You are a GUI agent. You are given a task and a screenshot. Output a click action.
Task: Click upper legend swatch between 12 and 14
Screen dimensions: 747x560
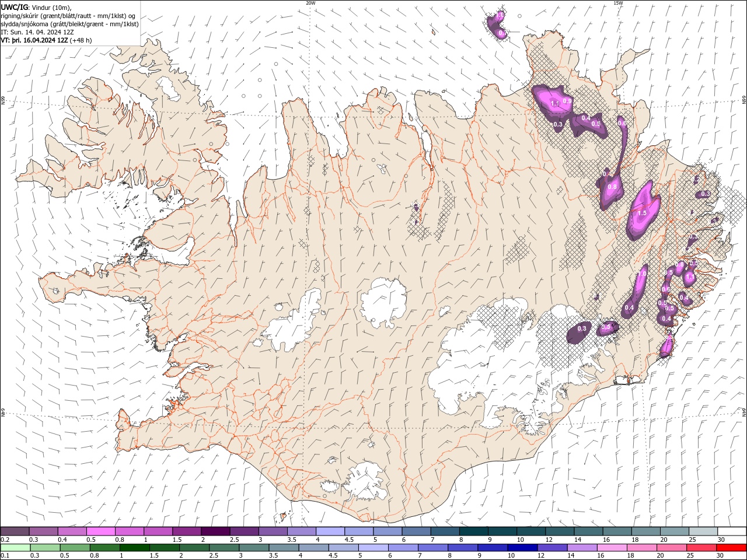click(x=559, y=531)
